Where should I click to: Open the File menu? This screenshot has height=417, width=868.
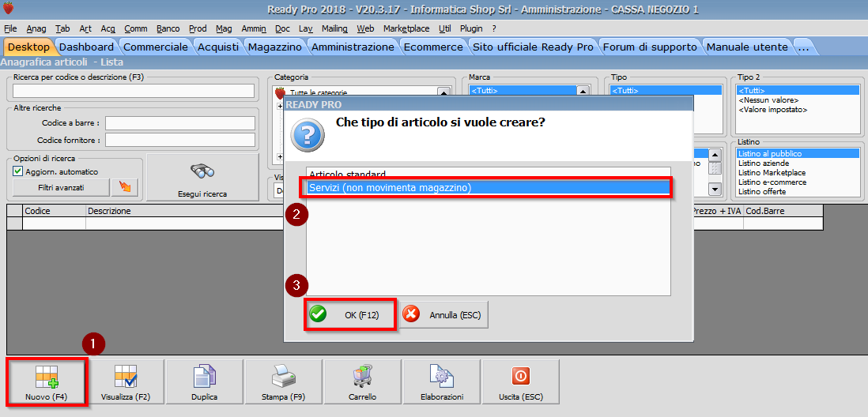click(x=10, y=28)
